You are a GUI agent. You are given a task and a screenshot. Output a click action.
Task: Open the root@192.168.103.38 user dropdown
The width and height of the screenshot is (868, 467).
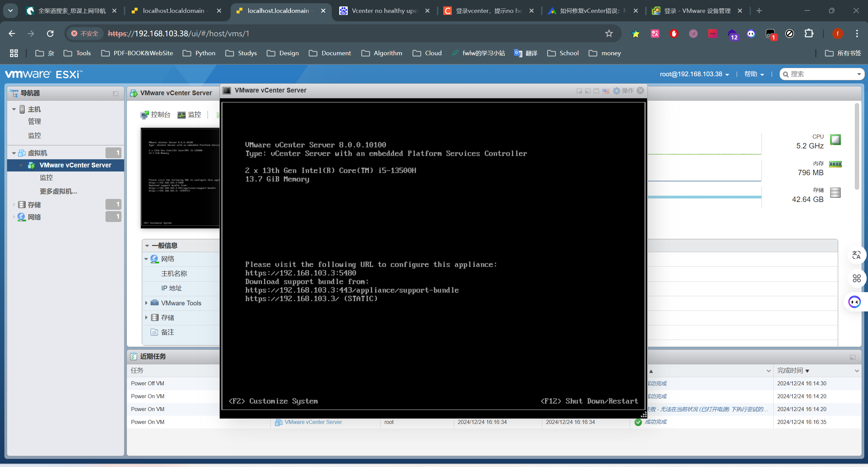[694, 74]
